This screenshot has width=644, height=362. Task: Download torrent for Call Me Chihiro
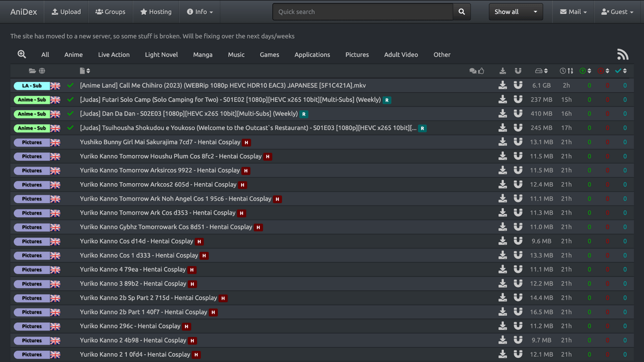(x=502, y=85)
